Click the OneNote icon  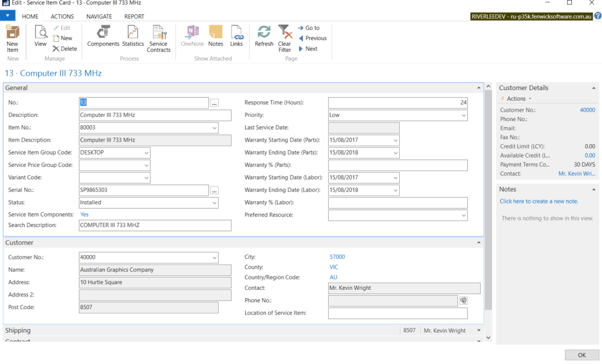192,36
